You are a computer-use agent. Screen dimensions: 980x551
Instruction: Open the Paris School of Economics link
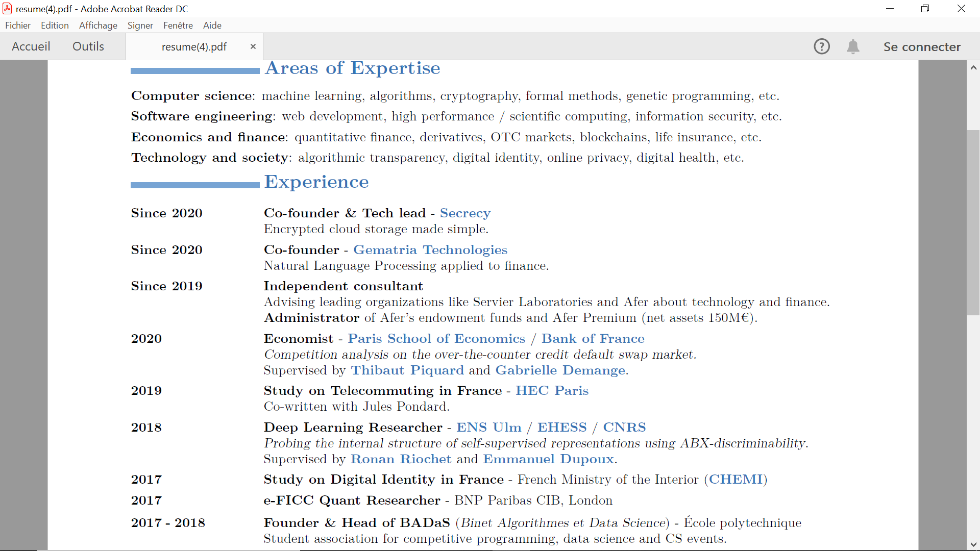[436, 339]
